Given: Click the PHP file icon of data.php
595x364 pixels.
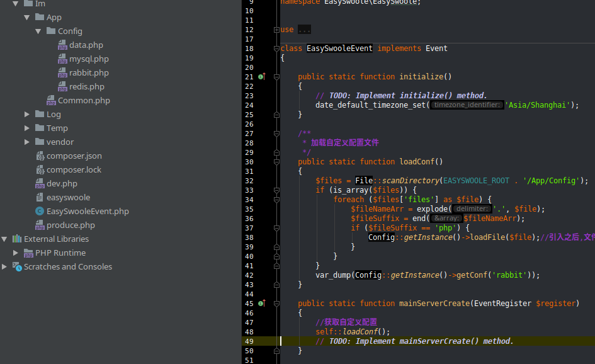Looking at the screenshot, I should pyautogui.click(x=62, y=45).
